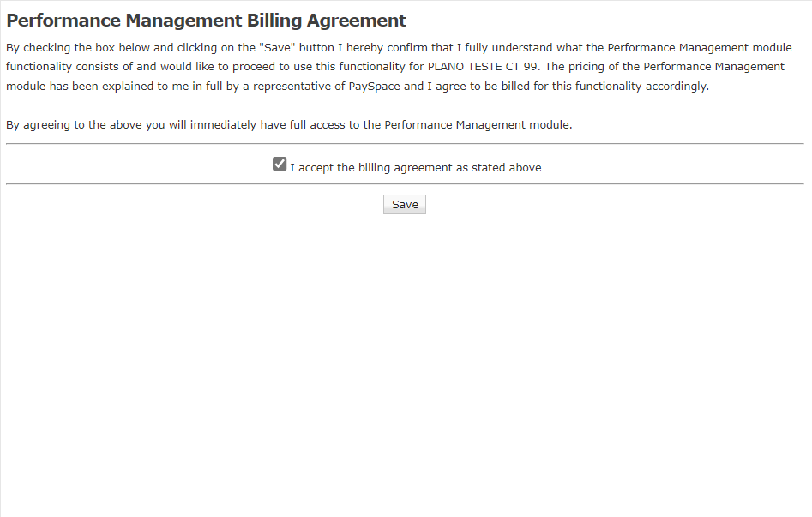Click the horizontal divider above the checkbox

[405, 144]
